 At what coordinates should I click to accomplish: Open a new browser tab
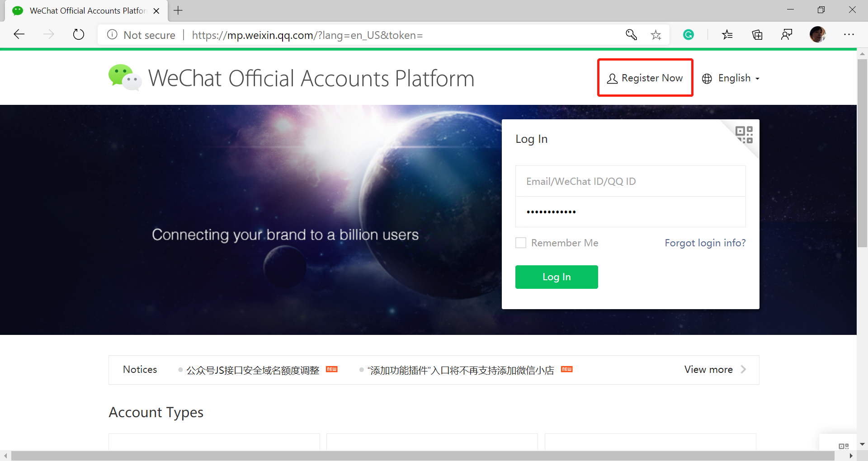tap(178, 10)
